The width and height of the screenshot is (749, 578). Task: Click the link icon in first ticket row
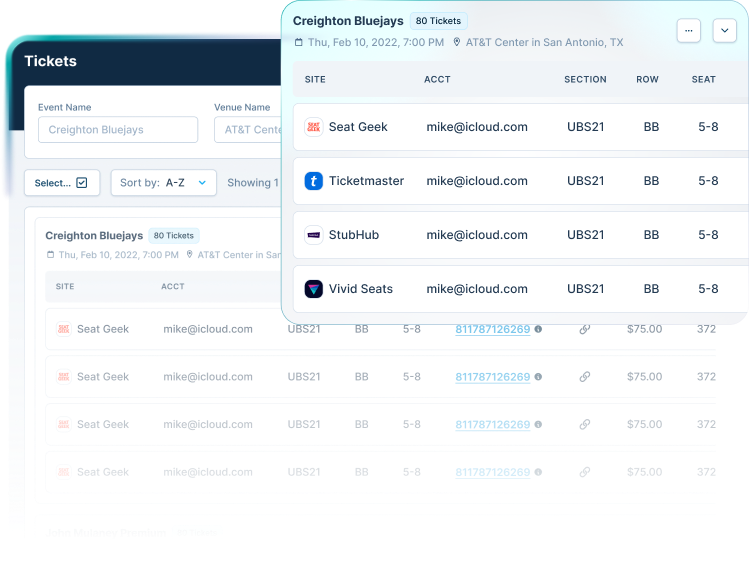pos(585,329)
